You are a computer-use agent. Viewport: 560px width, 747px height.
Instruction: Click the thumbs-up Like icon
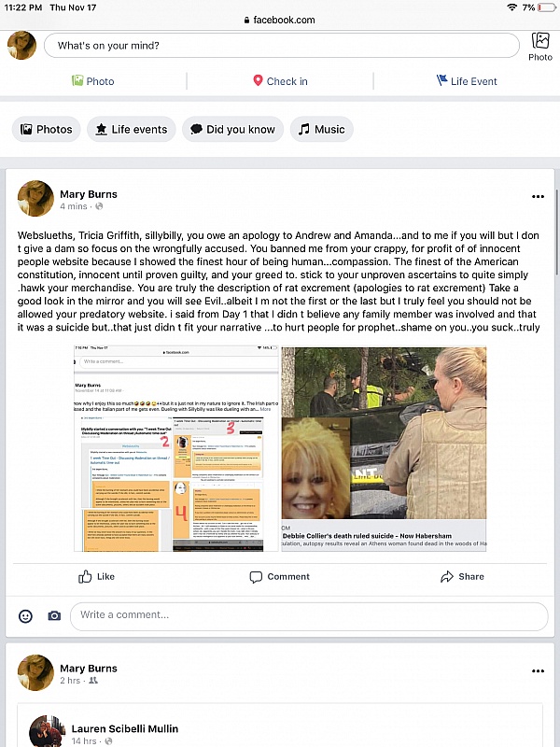click(85, 576)
